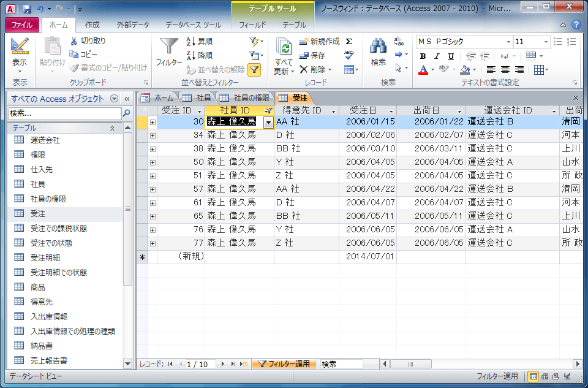
Task: Open the font size 11 dropdown
Action: 546,42
